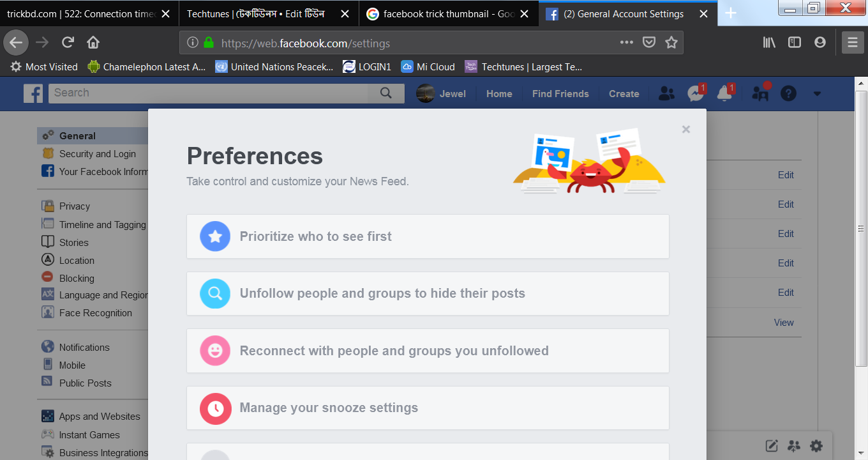Select Prioritize who to see first

[x=428, y=236]
